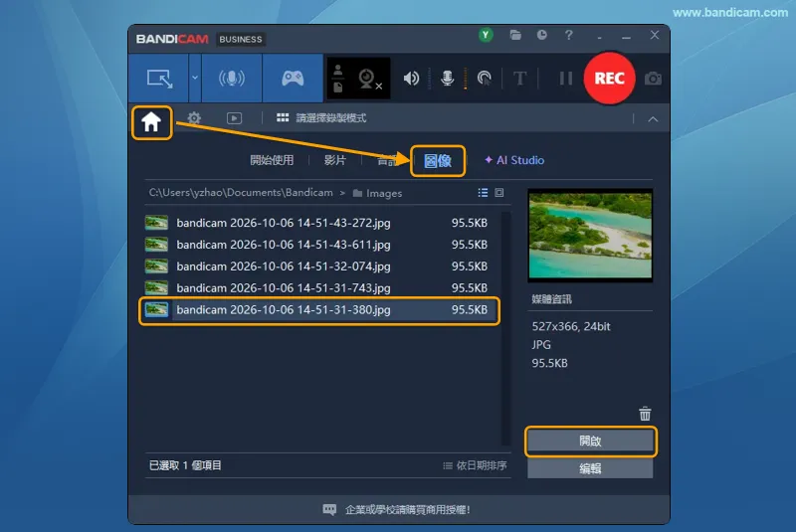796x532 pixels.
Task: Open the Y user account icon
Action: click(x=486, y=35)
